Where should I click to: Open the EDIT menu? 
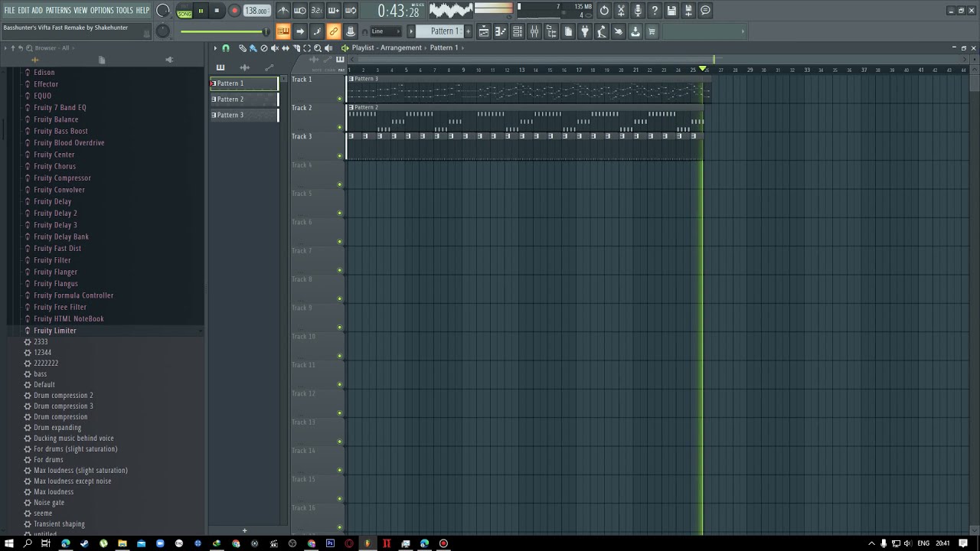coord(24,11)
